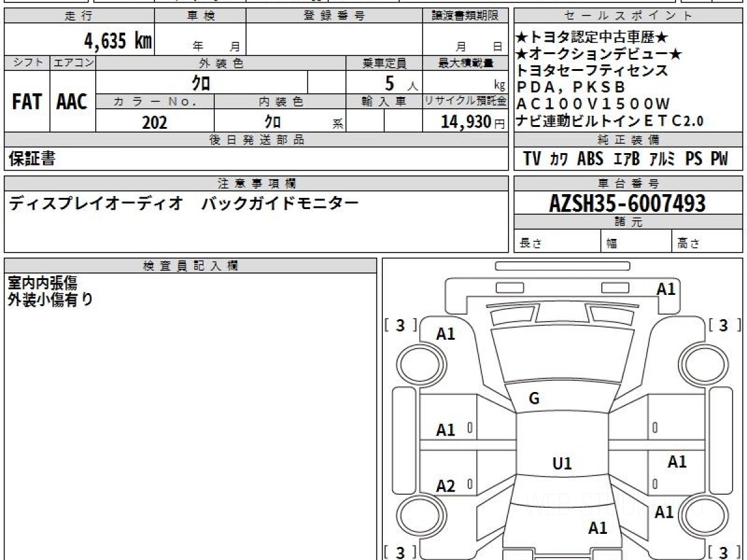Image resolution: width=747 pixels, height=560 pixels.
Task: Click the recycle deposit 14,930円
Action: (472, 122)
